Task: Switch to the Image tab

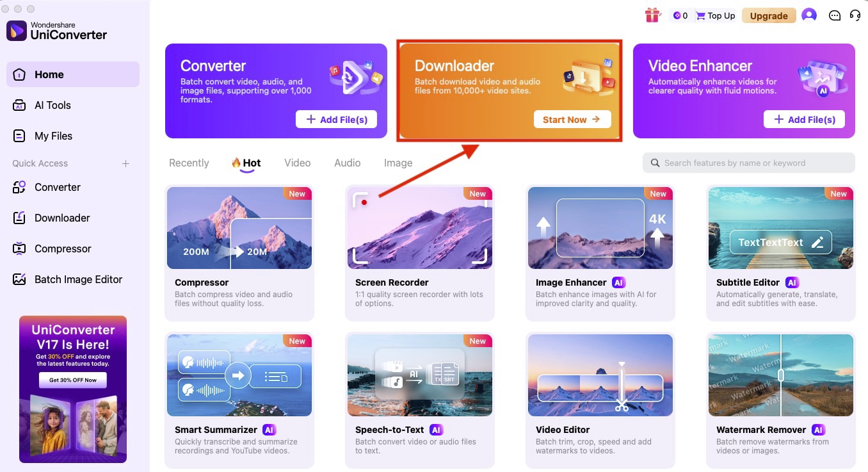Action: pos(398,163)
